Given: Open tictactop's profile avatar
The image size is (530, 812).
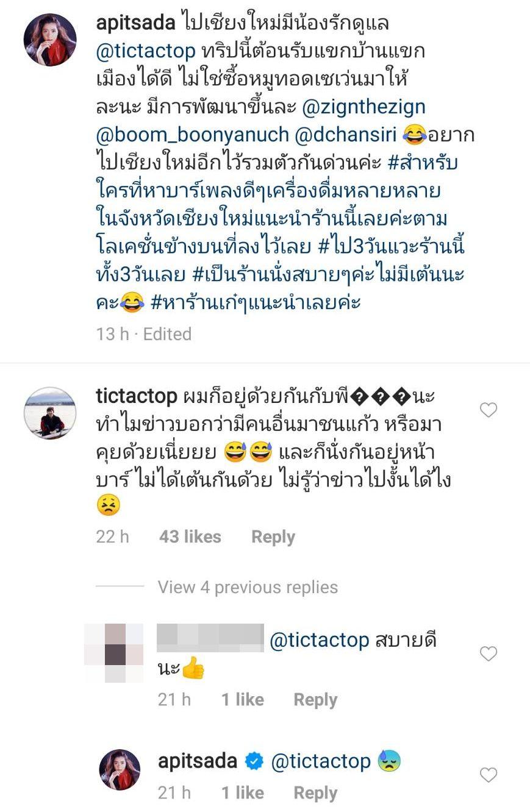Looking at the screenshot, I should point(50,413).
